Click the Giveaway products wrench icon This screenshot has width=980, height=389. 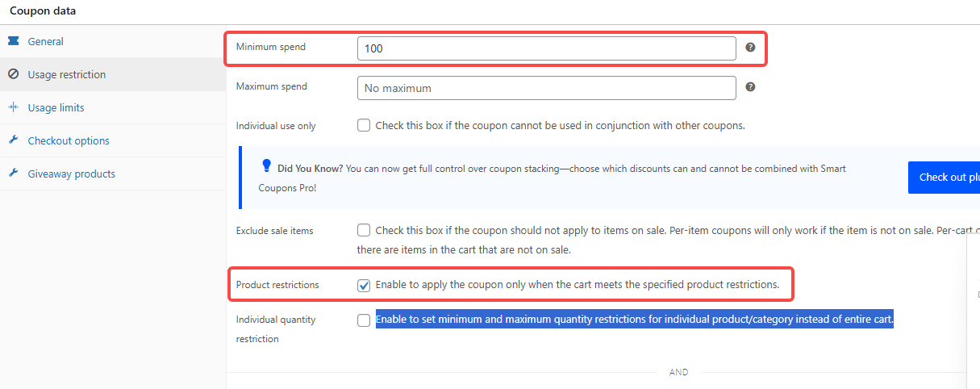pos(13,174)
